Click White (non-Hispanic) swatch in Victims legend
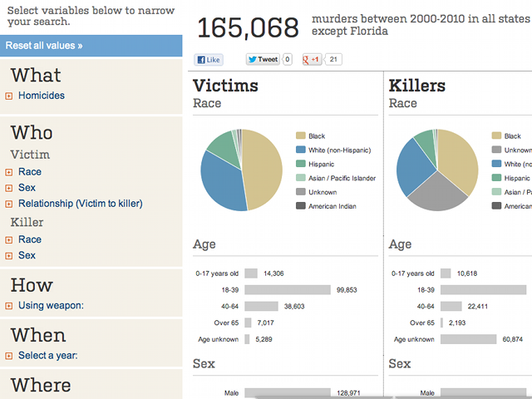This screenshot has height=399, width=532. pos(300,150)
